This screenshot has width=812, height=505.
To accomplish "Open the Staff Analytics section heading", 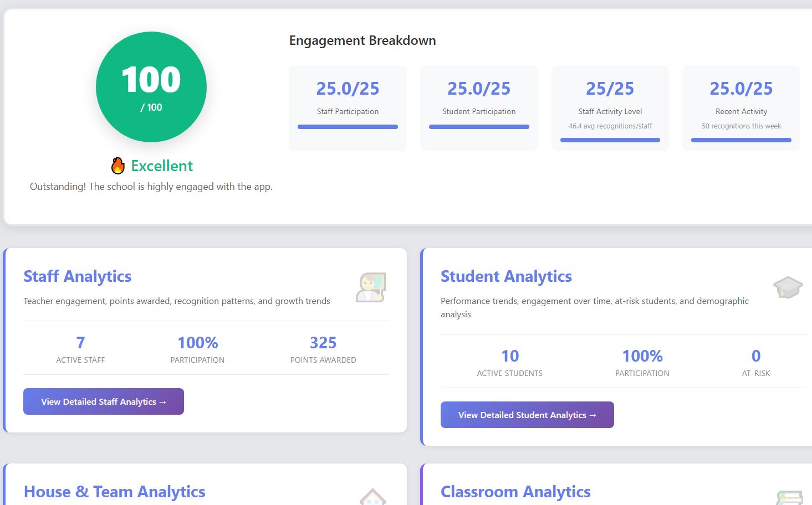I will click(77, 276).
